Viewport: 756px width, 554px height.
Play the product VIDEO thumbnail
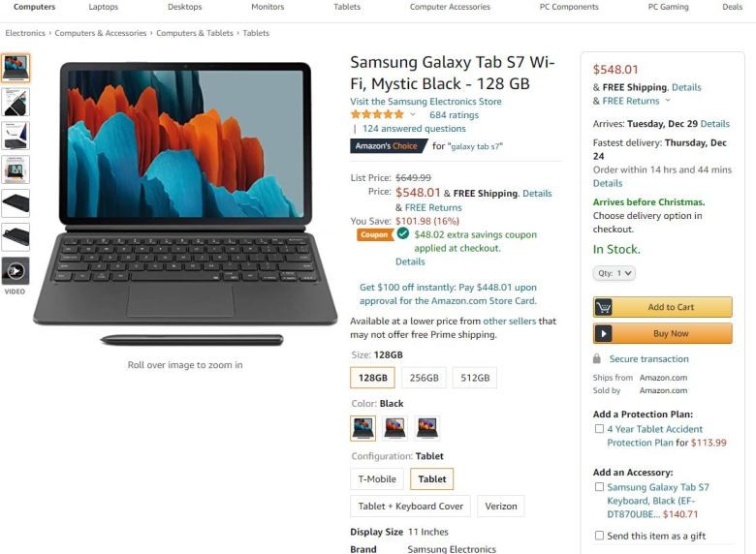(16, 271)
